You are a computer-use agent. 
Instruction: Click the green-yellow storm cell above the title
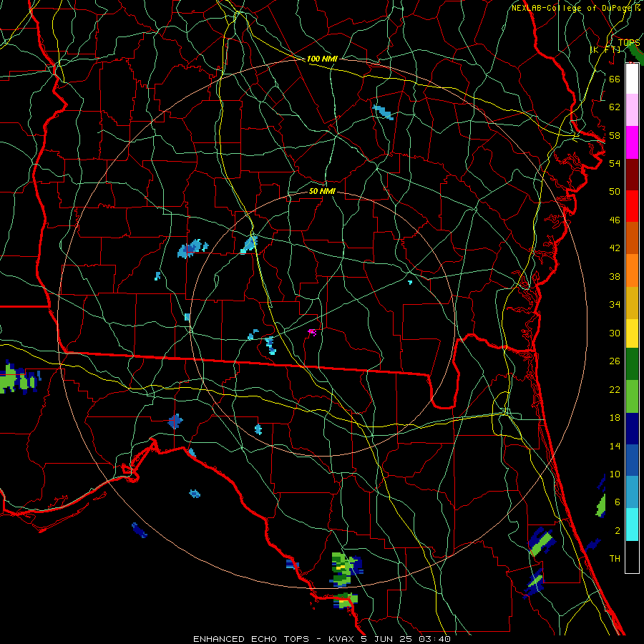point(346,570)
